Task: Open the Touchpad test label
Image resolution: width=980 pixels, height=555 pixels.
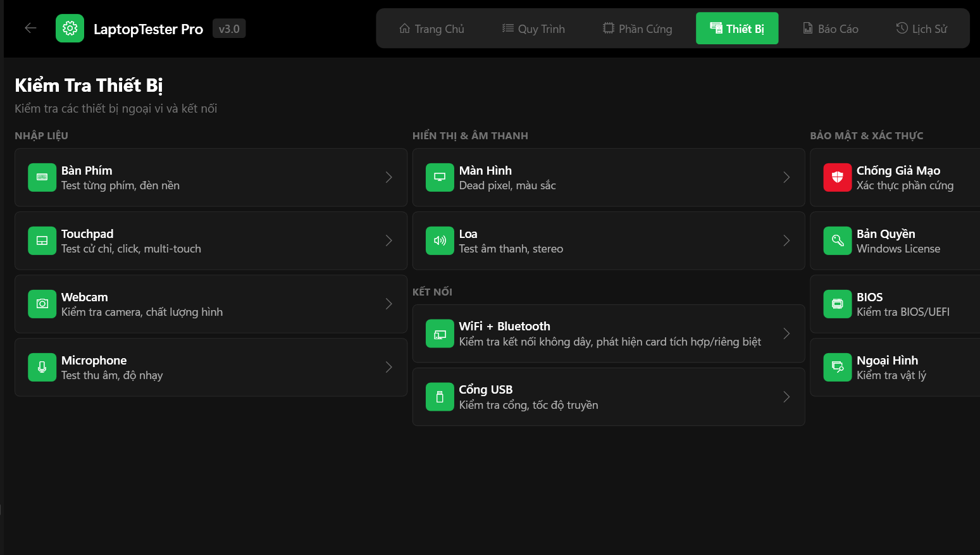Action: click(87, 234)
